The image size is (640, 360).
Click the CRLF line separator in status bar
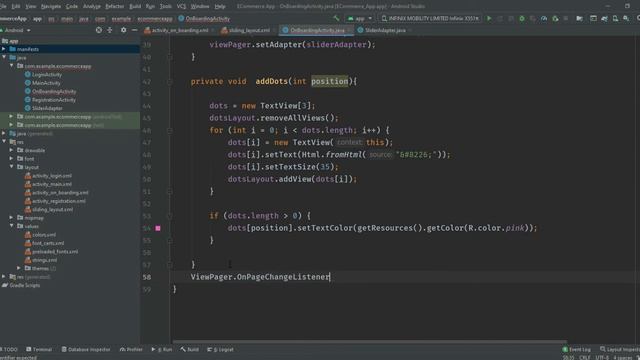pos(584,358)
